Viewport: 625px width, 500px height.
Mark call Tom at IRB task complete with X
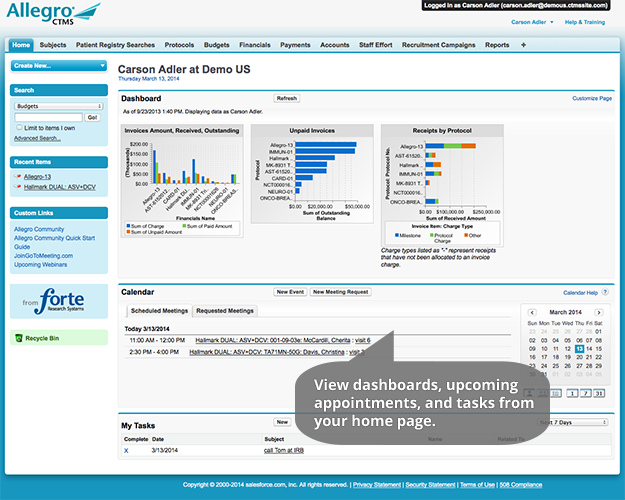point(126,451)
